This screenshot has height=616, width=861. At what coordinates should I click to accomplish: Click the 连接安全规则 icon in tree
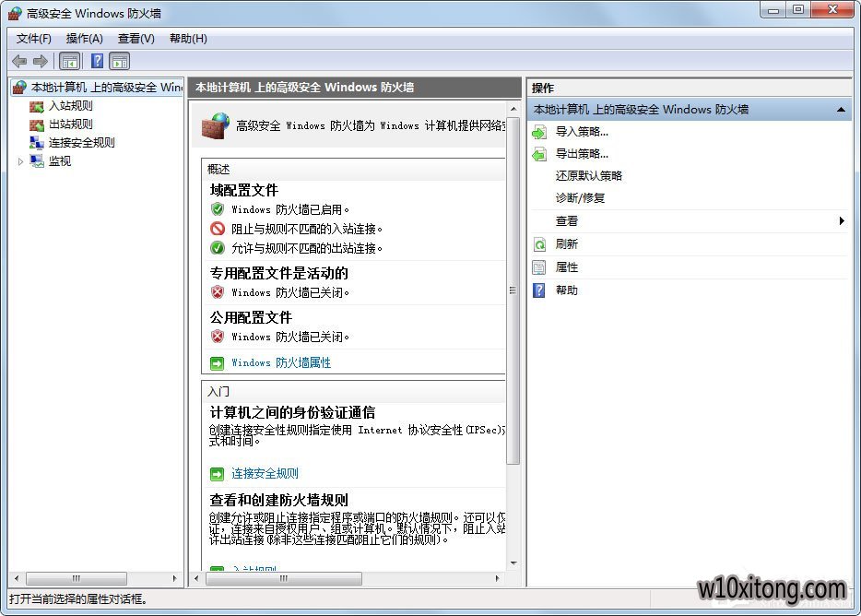click(36, 143)
